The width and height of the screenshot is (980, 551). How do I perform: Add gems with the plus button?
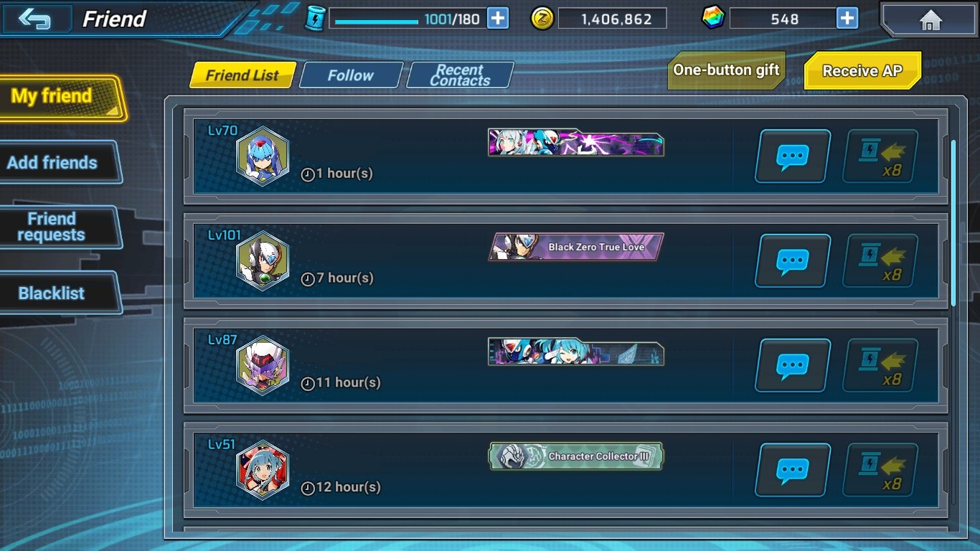tap(847, 19)
